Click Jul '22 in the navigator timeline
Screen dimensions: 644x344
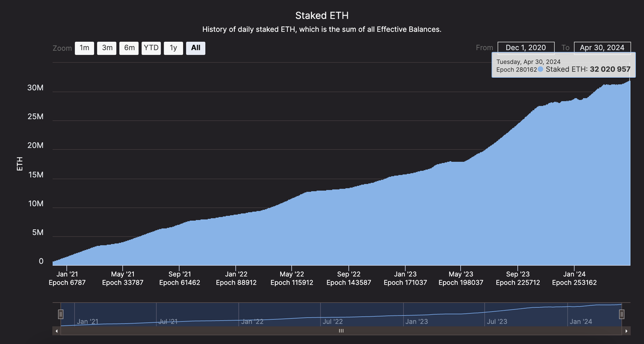pyautogui.click(x=333, y=321)
